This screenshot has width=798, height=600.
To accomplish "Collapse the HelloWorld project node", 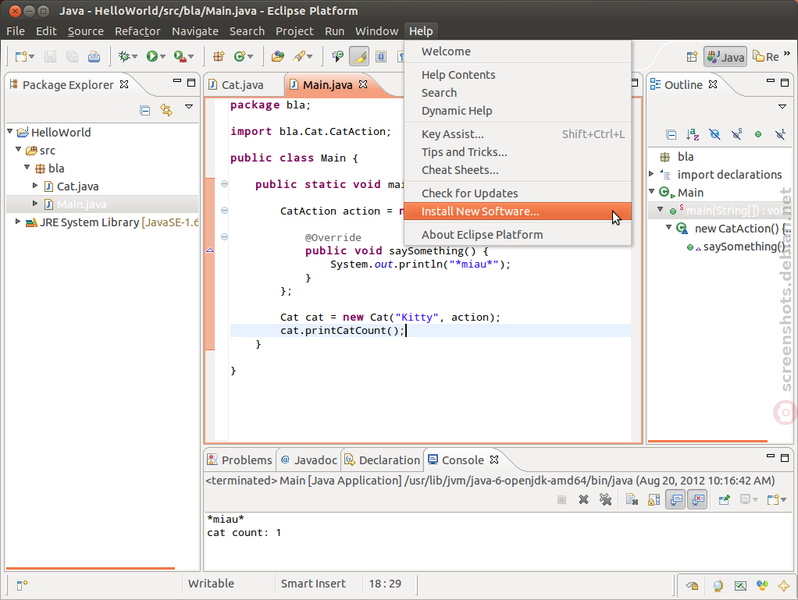I will [10, 131].
